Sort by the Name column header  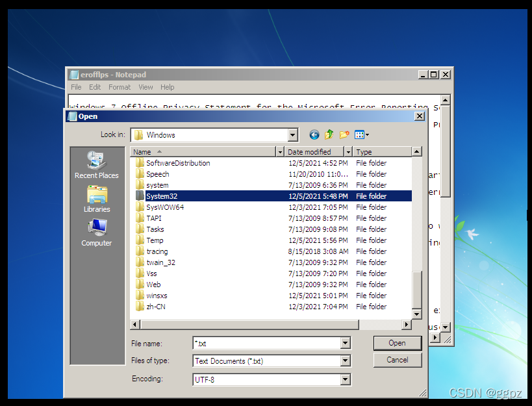click(x=203, y=152)
